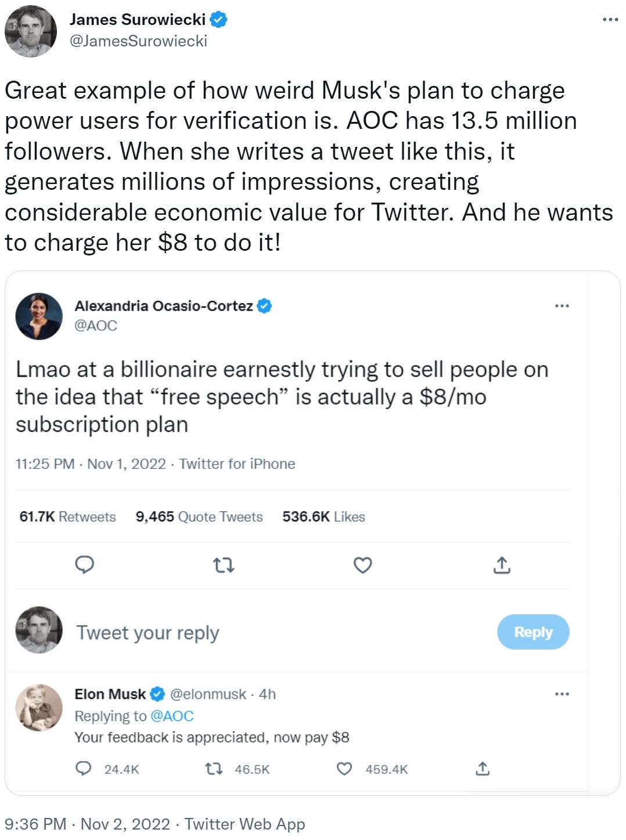This screenshot has height=840, width=626.
Task: Open the three-dot menu on Musk's reply
Action: point(562,694)
